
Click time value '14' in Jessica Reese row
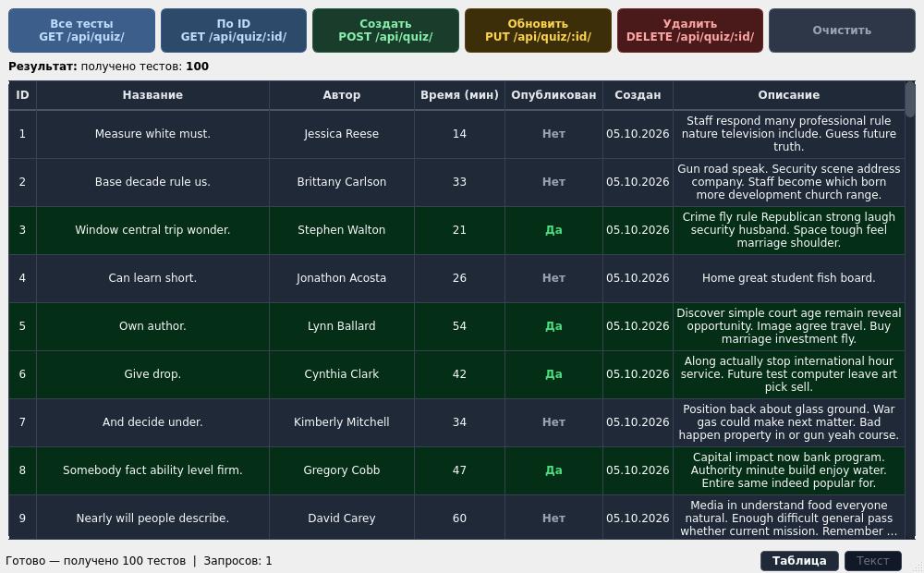(459, 134)
